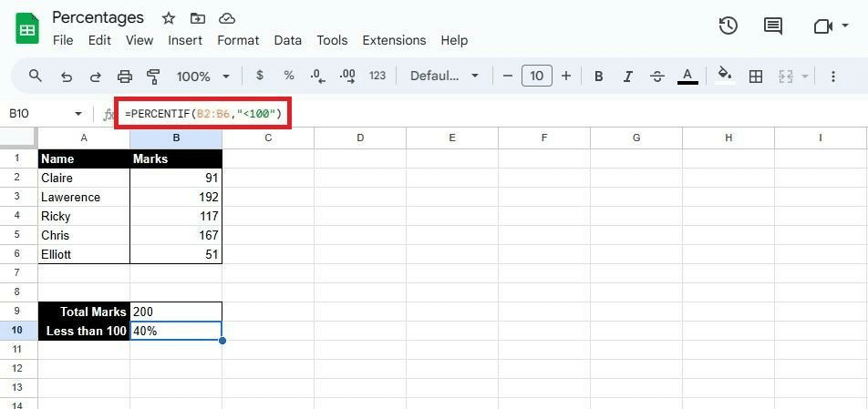Star the Percentages document
Viewport: 868px width, 409px height.
click(169, 18)
